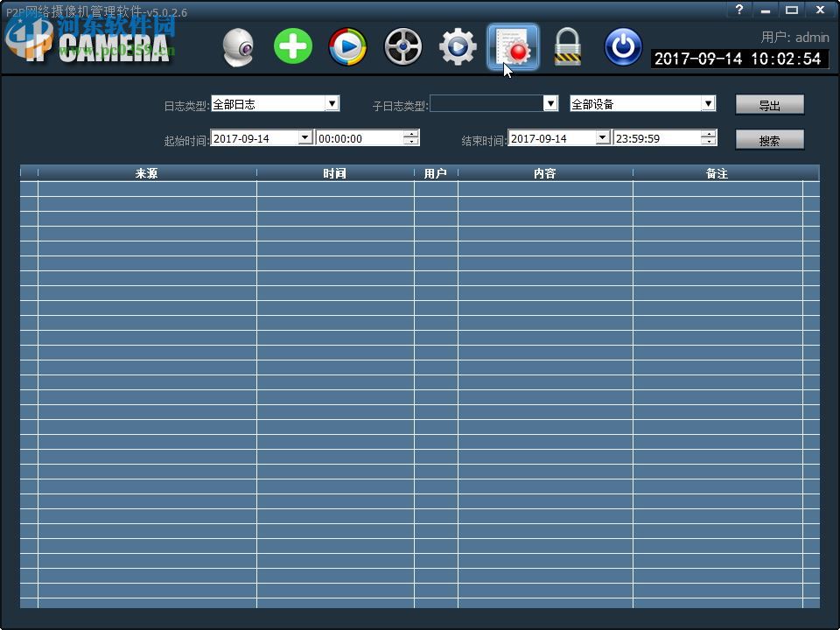Image resolution: width=840 pixels, height=630 pixels.
Task: Click the 用户: admin label
Action: point(794,37)
